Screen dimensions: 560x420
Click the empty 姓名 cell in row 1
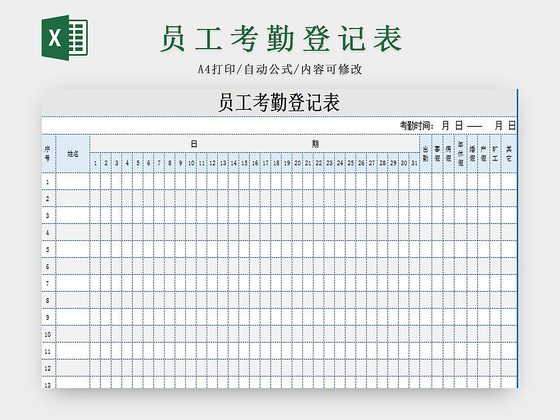point(72,182)
